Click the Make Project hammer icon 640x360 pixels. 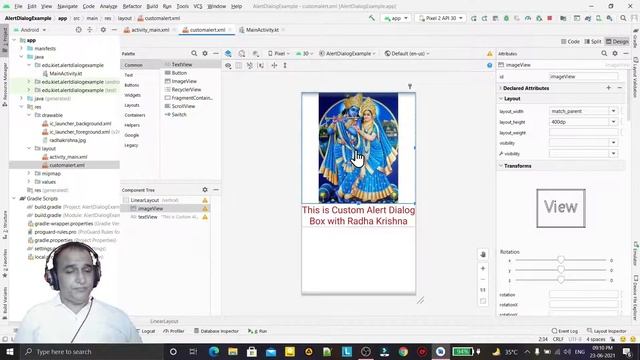click(371, 18)
